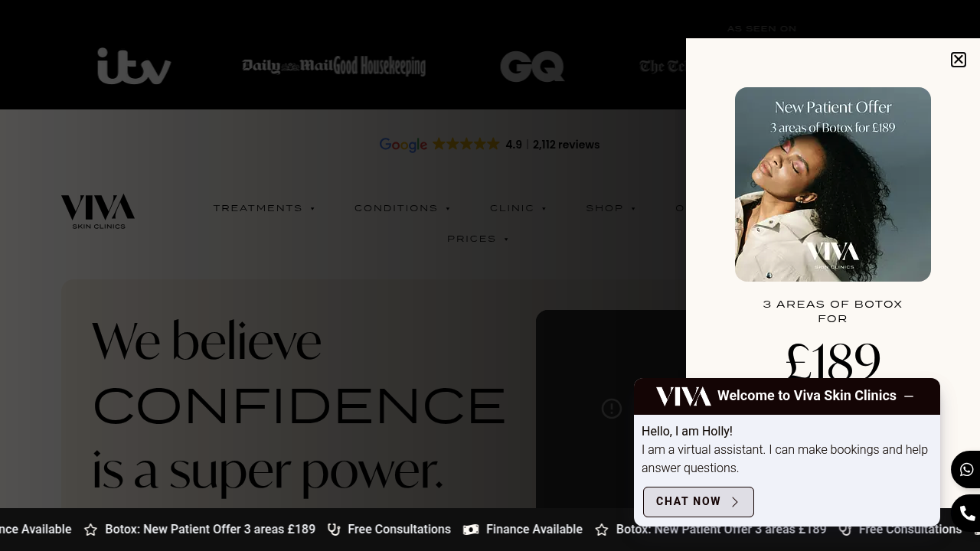Click the Finance Available ticker text
The width and height of the screenshot is (980, 551).
(534, 530)
